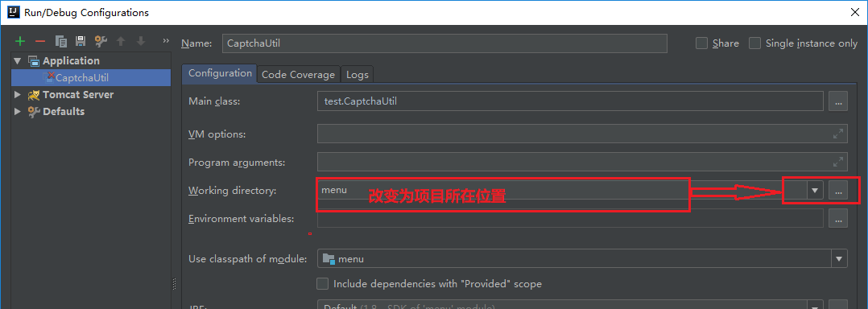The height and width of the screenshot is (309, 868).
Task: Open the Working directory dropdown arrow
Action: [x=815, y=190]
